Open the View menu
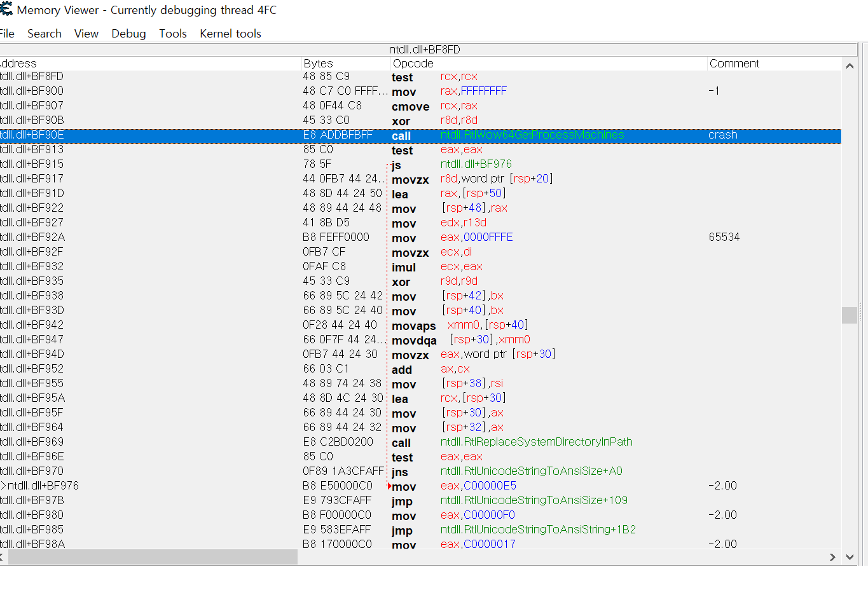 [86, 33]
